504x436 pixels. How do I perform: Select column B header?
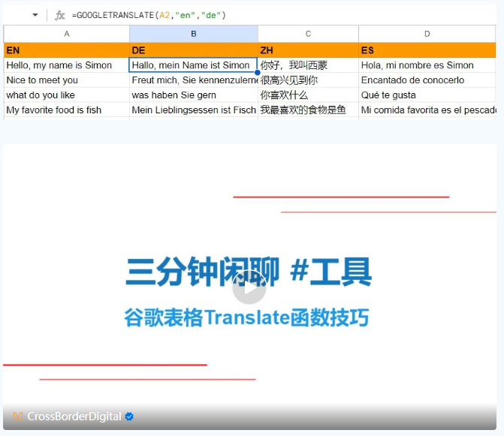(194, 34)
